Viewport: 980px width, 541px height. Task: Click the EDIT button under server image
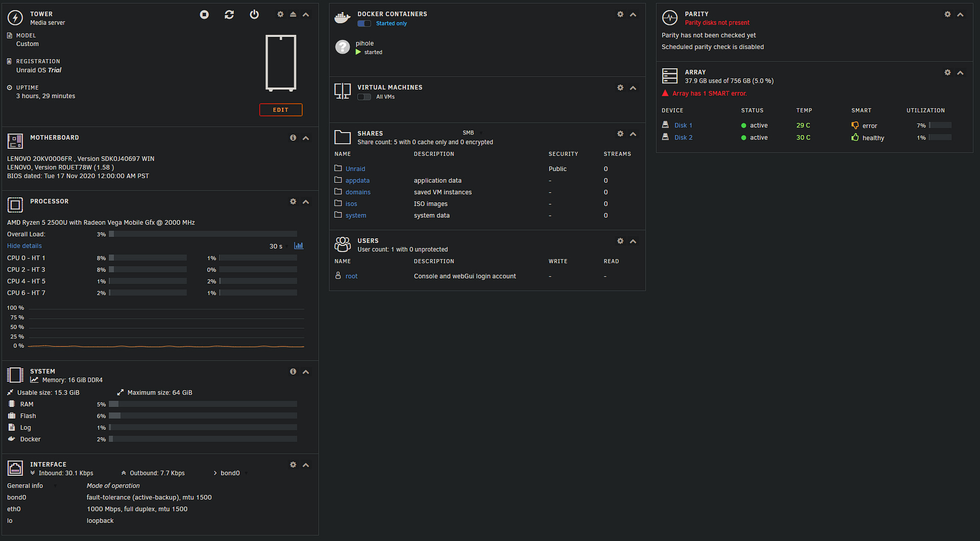point(281,110)
